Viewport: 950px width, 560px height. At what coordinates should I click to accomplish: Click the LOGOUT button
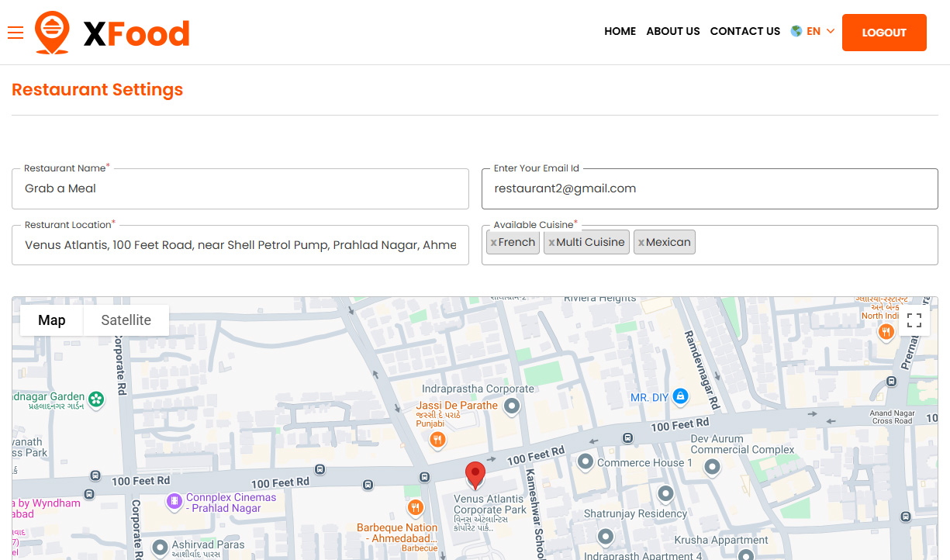click(x=884, y=33)
